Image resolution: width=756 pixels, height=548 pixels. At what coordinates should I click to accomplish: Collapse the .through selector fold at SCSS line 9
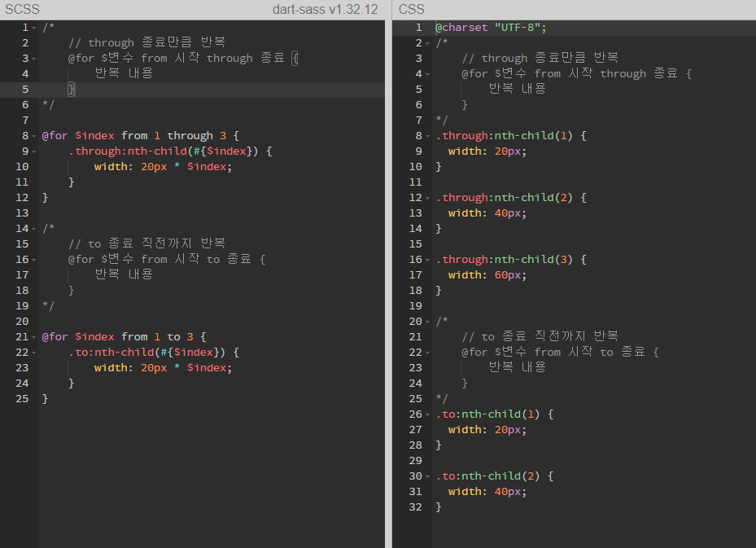click(x=33, y=152)
